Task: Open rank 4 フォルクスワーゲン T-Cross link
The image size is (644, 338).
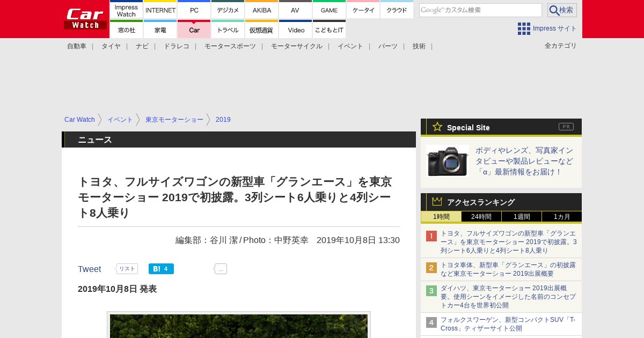Action: 508,324
